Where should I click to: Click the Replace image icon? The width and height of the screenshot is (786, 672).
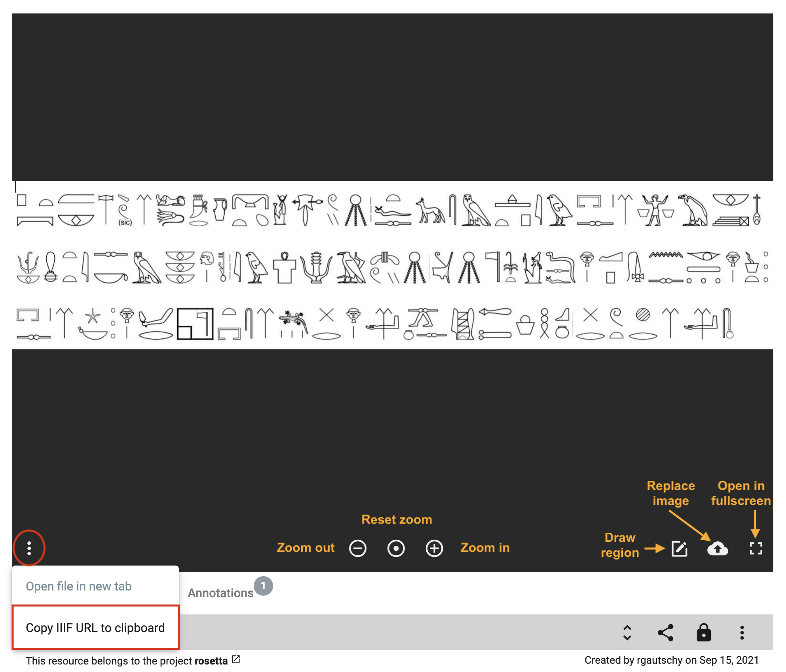[x=719, y=547]
